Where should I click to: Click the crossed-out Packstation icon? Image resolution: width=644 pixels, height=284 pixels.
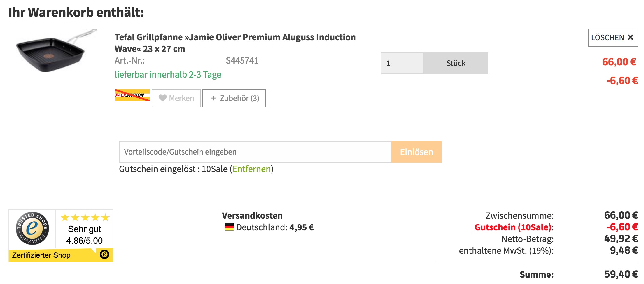coord(132,95)
